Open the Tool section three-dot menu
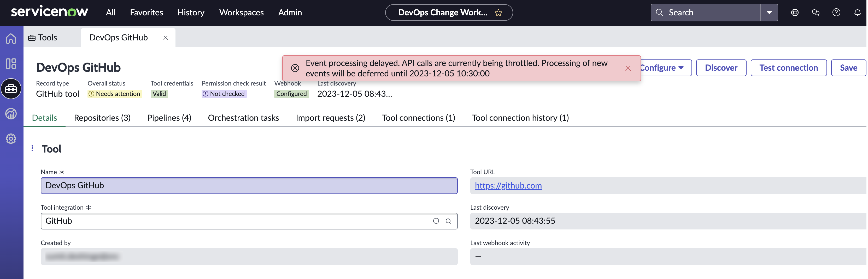This screenshot has height=279, width=868. 32,148
